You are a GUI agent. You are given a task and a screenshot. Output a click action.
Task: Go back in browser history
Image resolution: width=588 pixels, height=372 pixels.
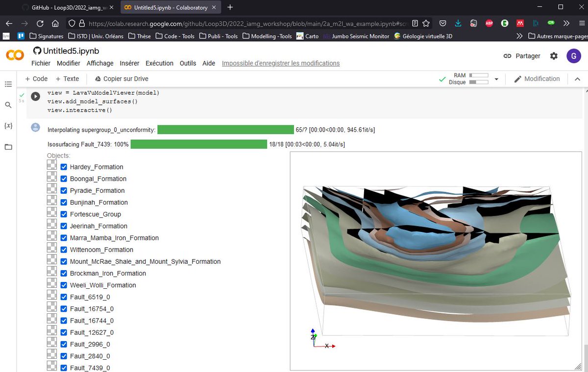pos(9,23)
